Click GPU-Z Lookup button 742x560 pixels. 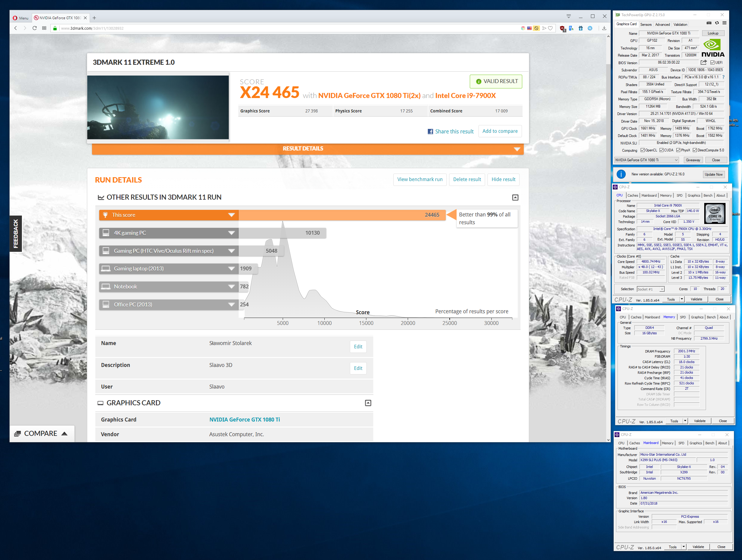[x=713, y=33]
